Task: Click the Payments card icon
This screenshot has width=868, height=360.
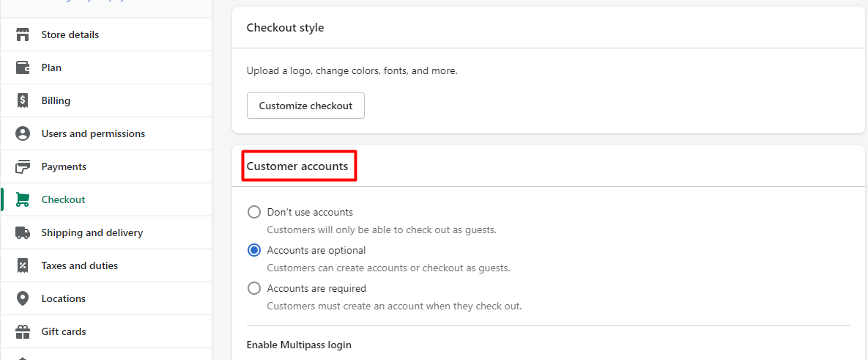Action: pos(23,166)
